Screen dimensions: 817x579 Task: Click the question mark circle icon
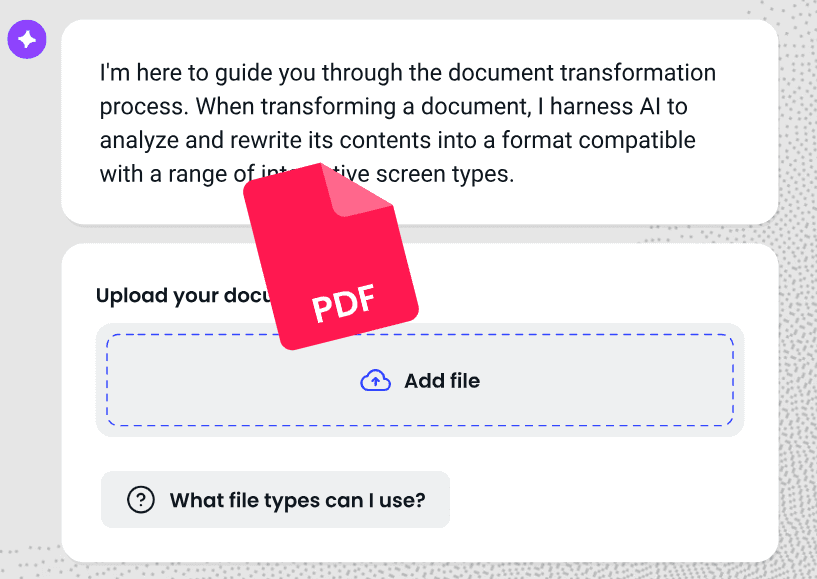pyautogui.click(x=141, y=500)
